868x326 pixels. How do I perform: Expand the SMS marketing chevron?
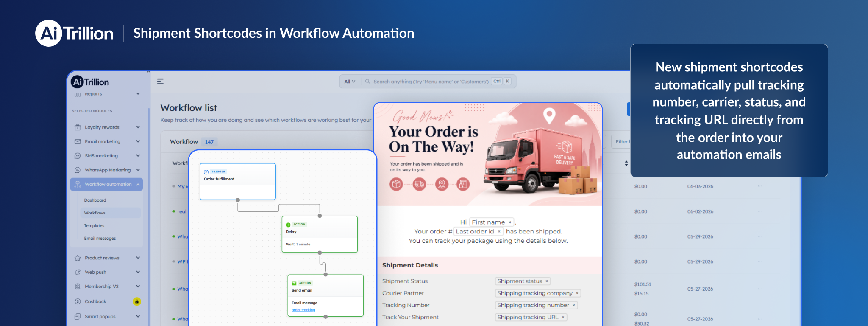138,156
